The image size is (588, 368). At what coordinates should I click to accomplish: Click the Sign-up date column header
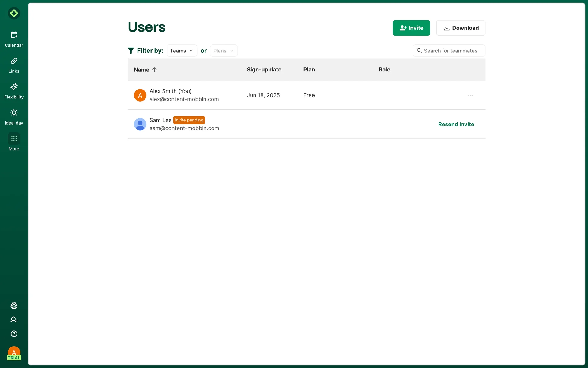pos(264,70)
